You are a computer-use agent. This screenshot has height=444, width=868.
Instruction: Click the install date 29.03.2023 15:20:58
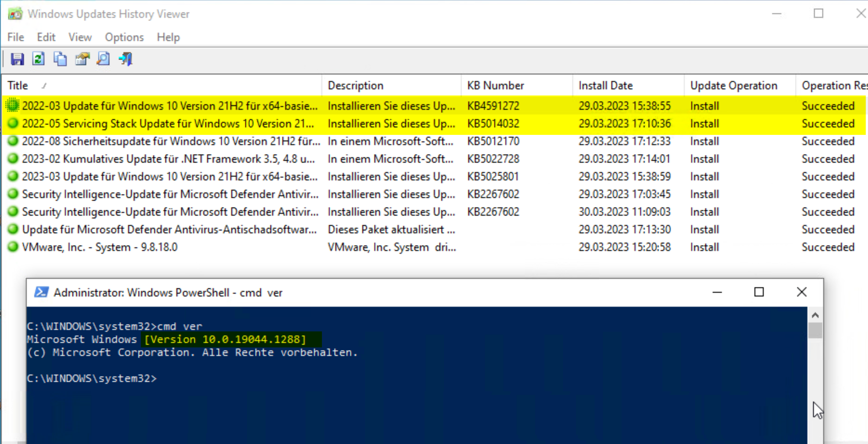625,247
